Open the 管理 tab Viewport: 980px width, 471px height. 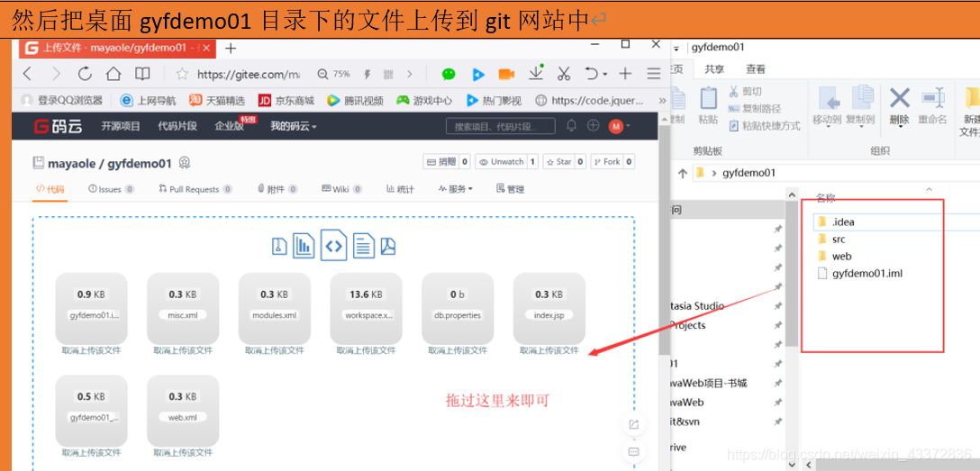pos(510,188)
